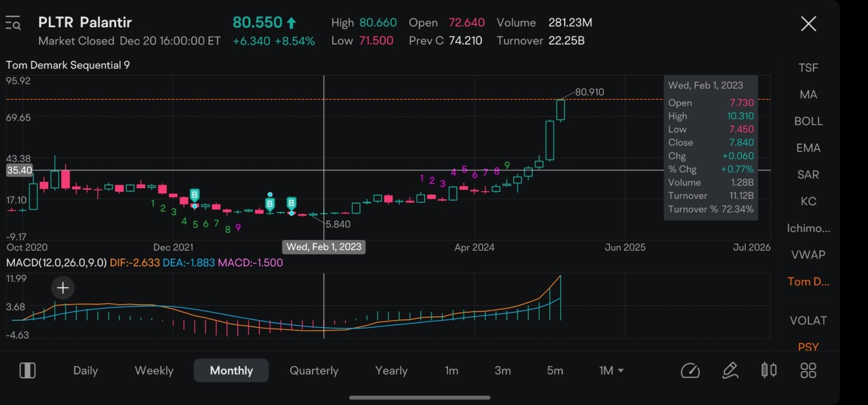Expand the 1M range dropdown
Viewport: 868px width, 405px height.
pyautogui.click(x=611, y=370)
